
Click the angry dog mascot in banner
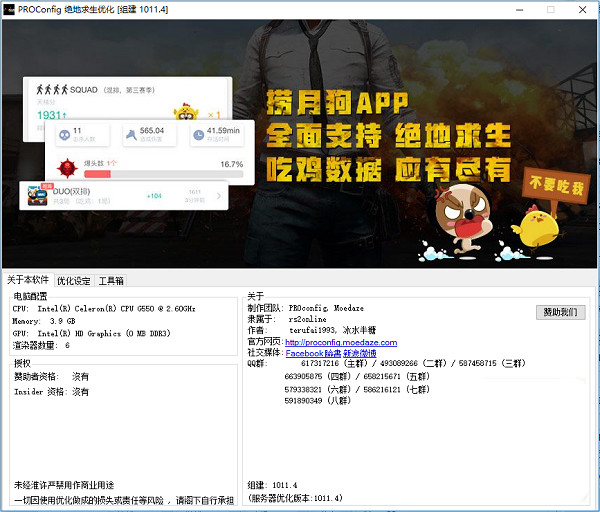pyautogui.click(x=465, y=219)
